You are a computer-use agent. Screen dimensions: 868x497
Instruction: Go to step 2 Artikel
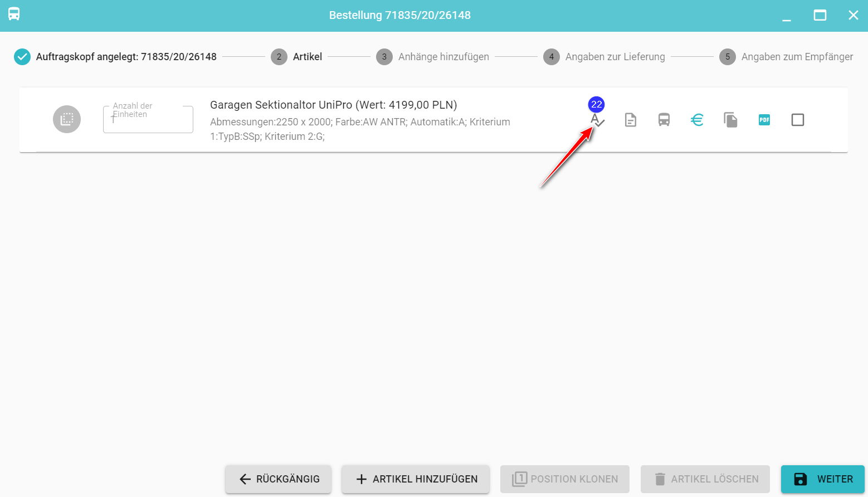296,57
